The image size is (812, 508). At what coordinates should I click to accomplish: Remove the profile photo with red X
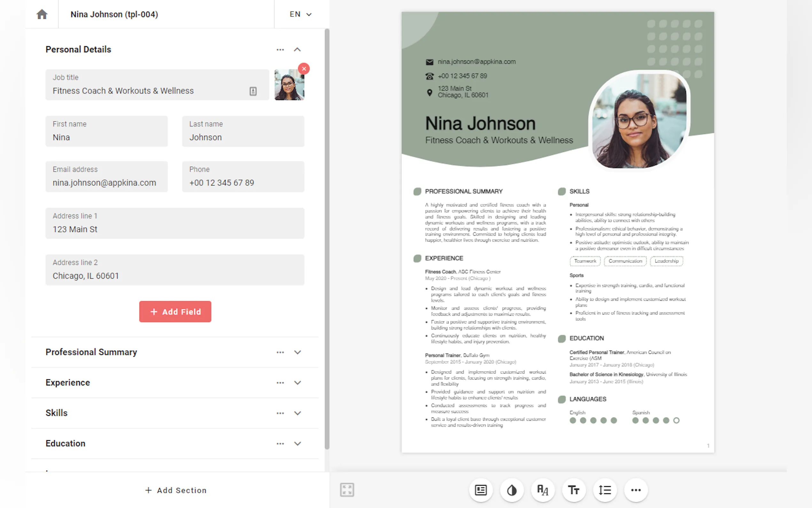304,68
